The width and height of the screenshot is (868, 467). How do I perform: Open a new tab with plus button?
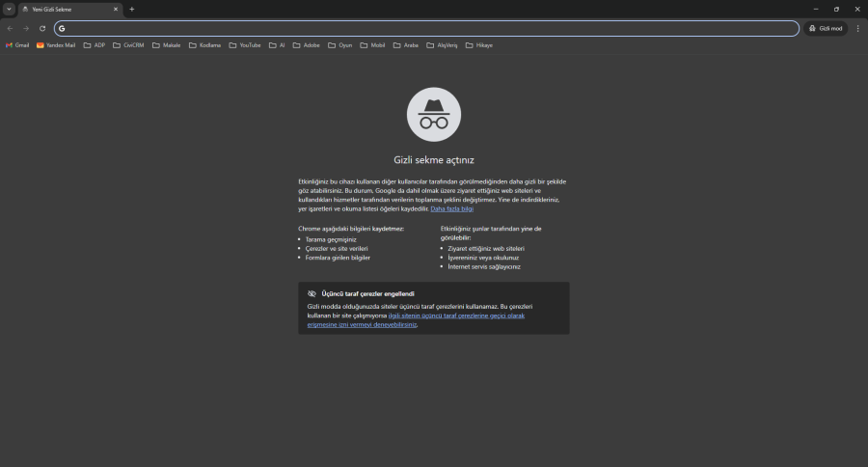click(132, 9)
